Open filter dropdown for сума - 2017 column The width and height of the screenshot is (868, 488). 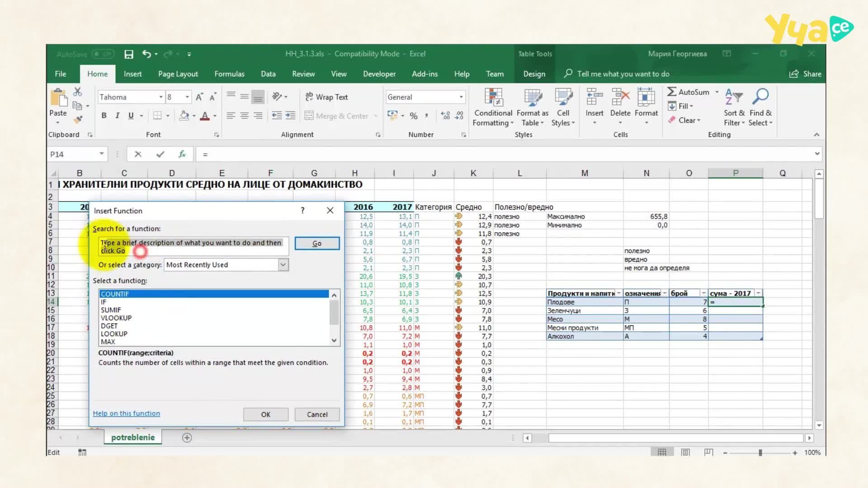click(x=758, y=293)
